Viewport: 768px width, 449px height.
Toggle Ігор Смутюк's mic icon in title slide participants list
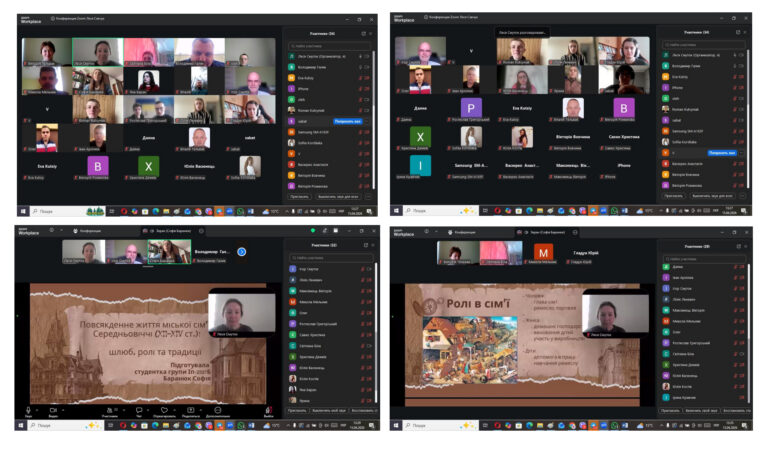click(362, 270)
